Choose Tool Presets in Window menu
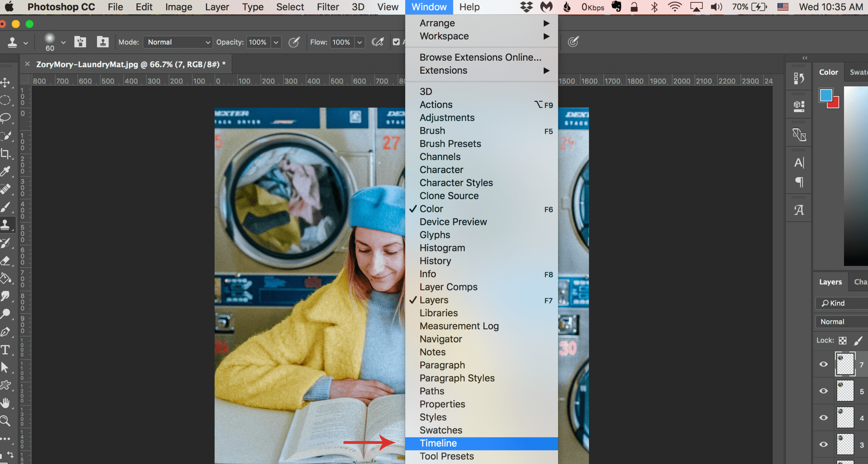This screenshot has width=868, height=464. click(x=482, y=456)
